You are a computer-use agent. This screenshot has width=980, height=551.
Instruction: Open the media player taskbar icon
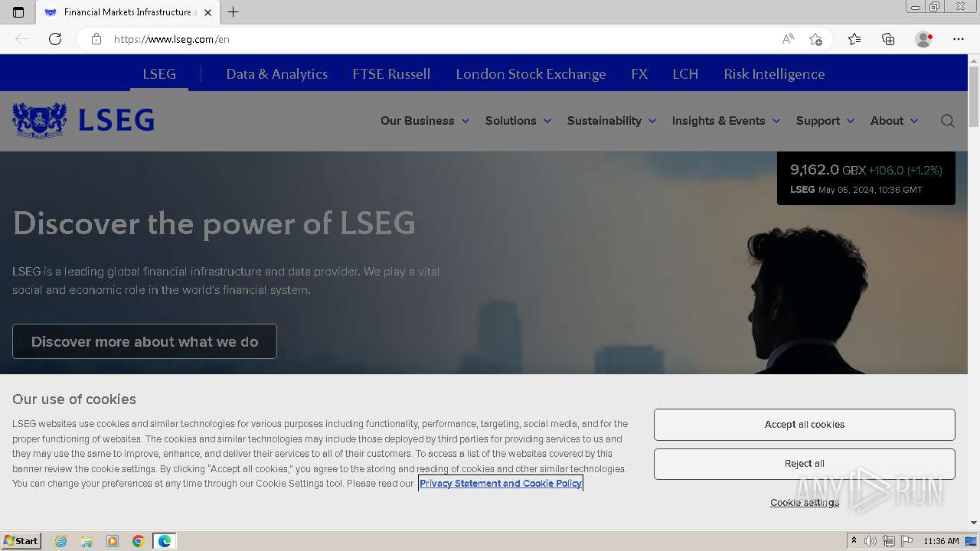113,541
